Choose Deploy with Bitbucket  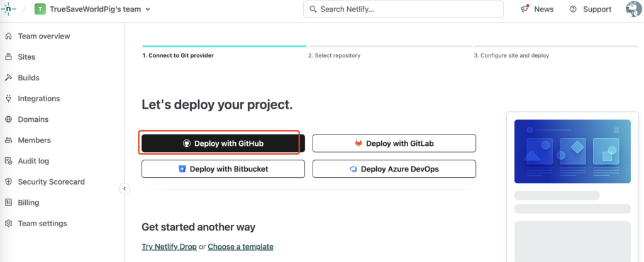point(223,168)
